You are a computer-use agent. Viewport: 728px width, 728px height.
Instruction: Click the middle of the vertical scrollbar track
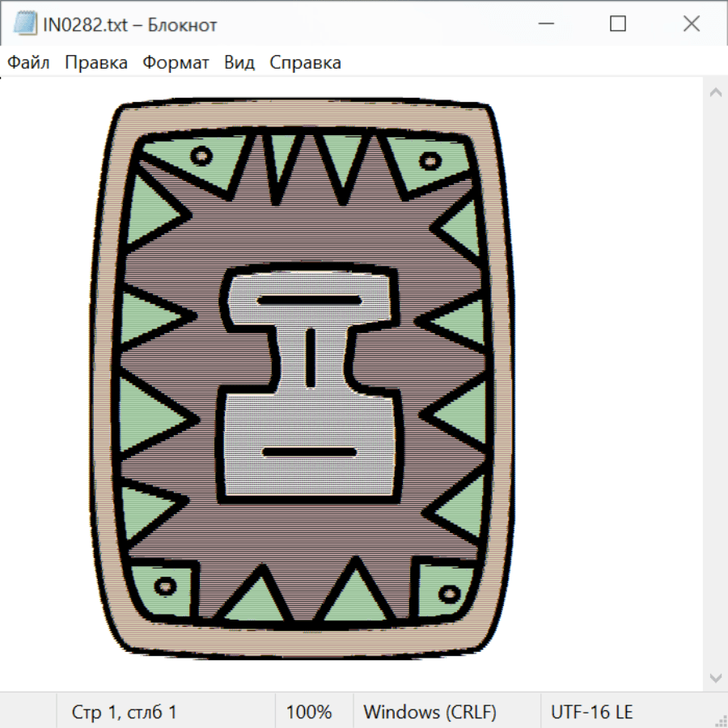click(x=715, y=384)
